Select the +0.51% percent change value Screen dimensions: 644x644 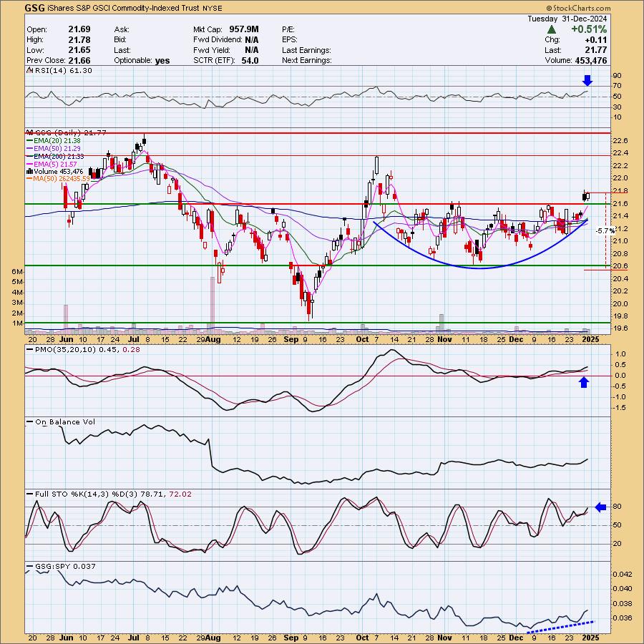(x=589, y=29)
